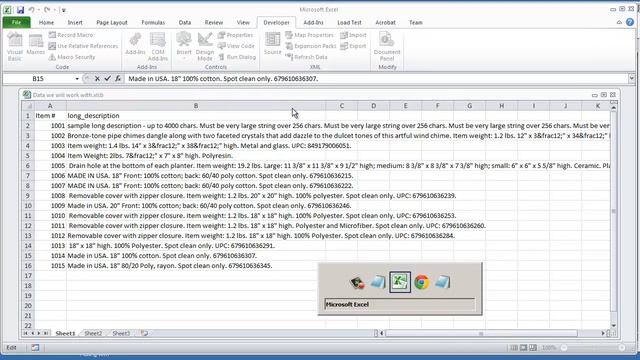
Task: Click the Select All corner button
Action: click(28, 106)
